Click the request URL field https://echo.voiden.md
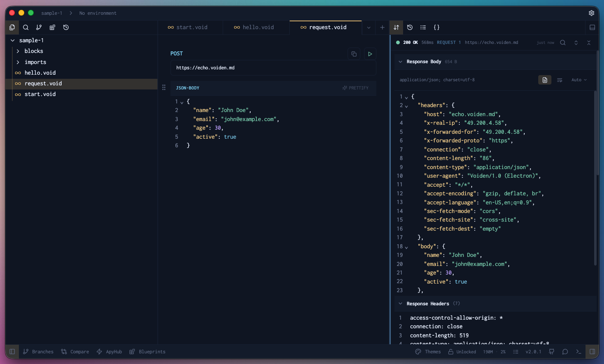604x364 pixels. [x=273, y=68]
